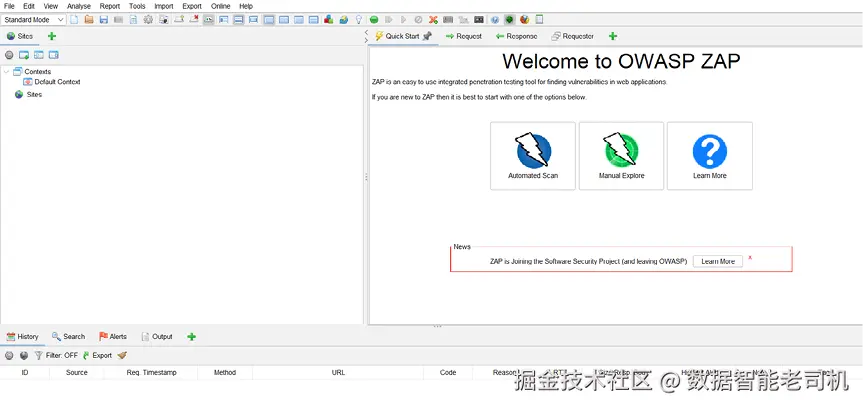
Task: Open the Report menu
Action: (x=110, y=6)
